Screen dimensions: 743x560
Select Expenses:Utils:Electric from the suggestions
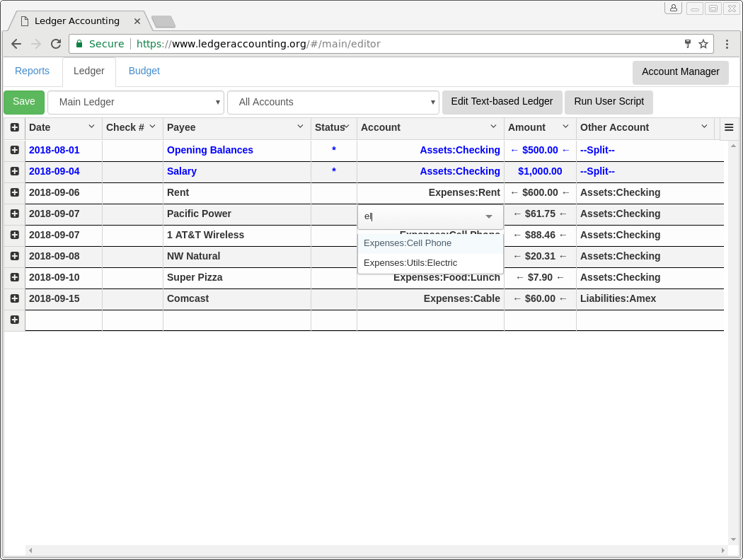[x=410, y=263]
